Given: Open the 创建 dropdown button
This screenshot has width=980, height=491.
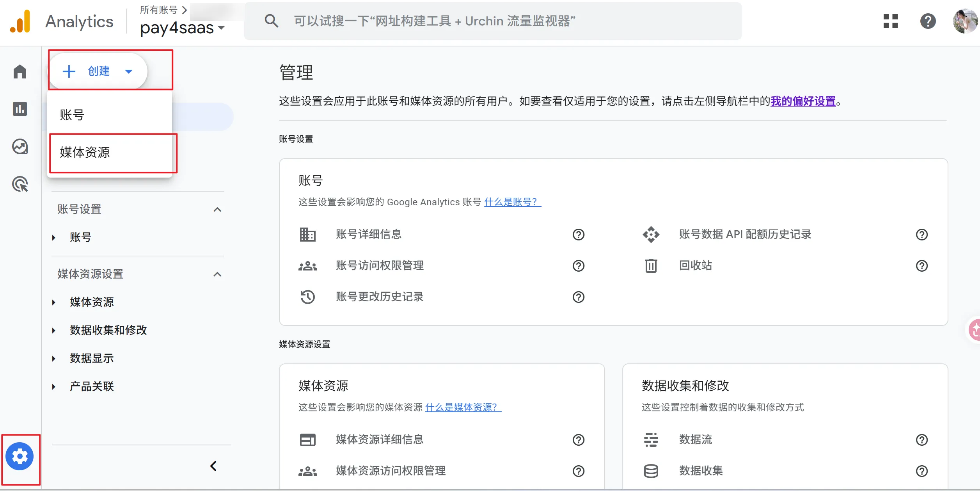Looking at the screenshot, I should 98,71.
